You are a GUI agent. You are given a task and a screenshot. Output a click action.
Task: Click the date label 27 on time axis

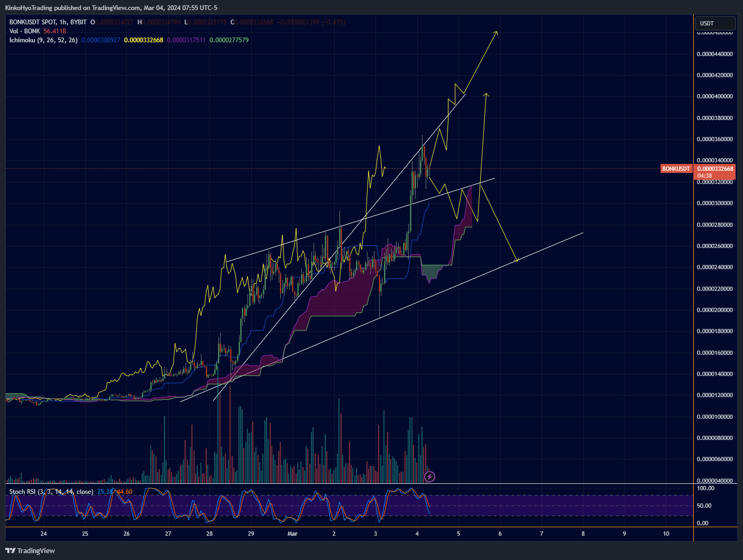[168, 534]
